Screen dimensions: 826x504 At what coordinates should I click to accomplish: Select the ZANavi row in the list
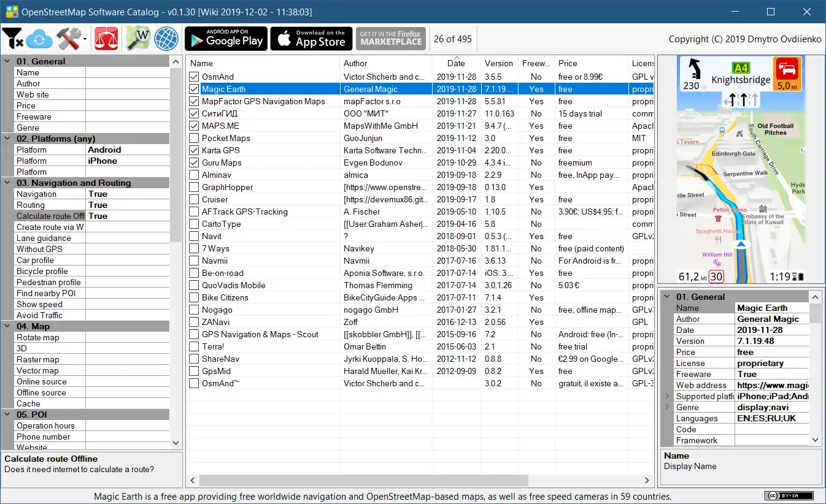420,322
